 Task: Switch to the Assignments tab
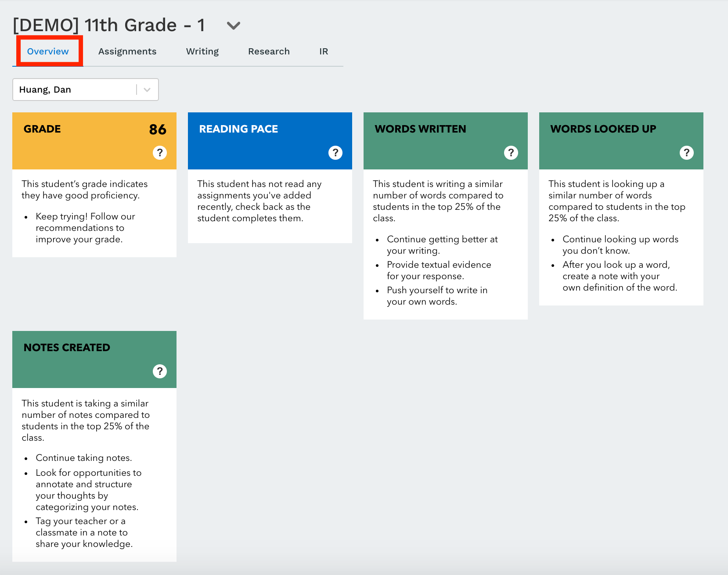(x=127, y=51)
